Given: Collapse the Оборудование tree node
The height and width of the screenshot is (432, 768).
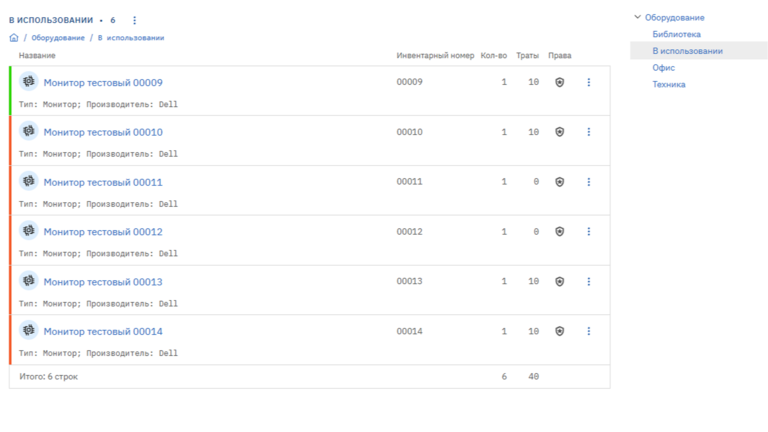Looking at the screenshot, I should (637, 17).
